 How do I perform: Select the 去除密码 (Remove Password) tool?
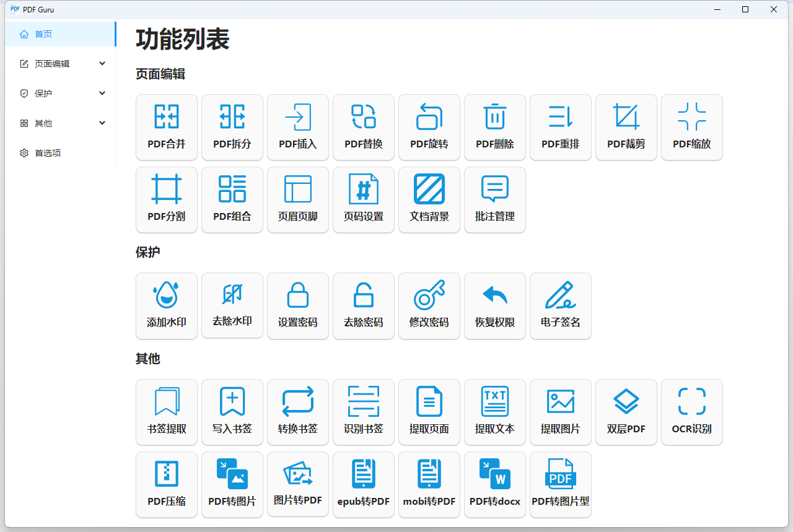pyautogui.click(x=363, y=305)
